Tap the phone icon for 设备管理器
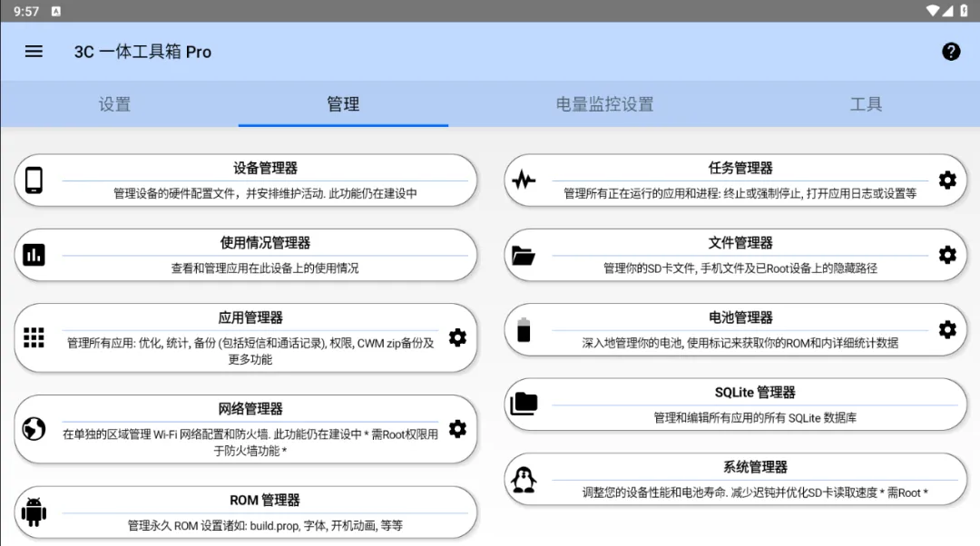The image size is (980, 546). coord(34,180)
